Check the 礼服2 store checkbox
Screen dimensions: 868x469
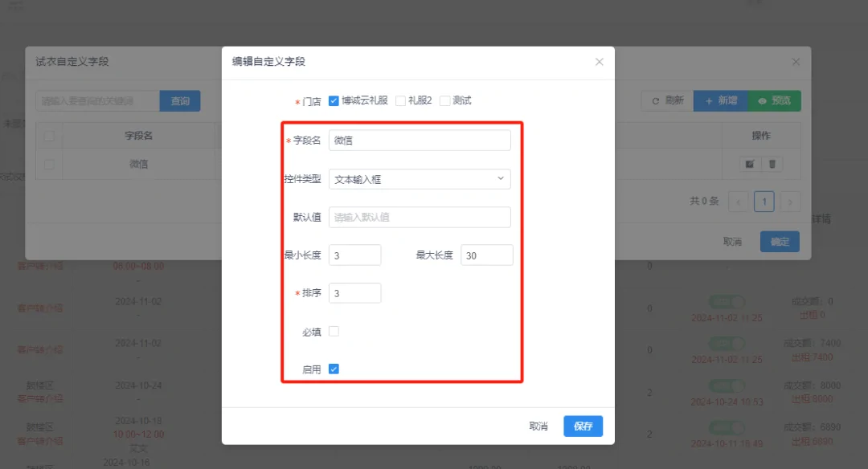pos(400,101)
